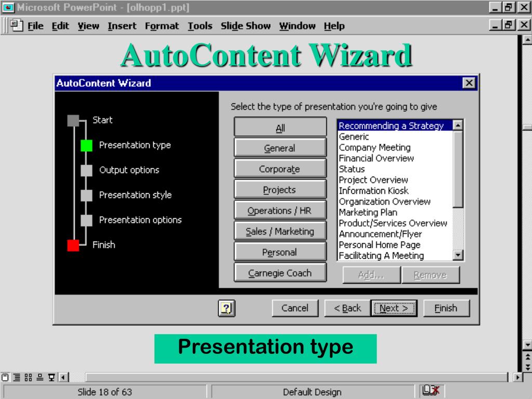
Task: Open the Insert menu
Action: point(122,26)
